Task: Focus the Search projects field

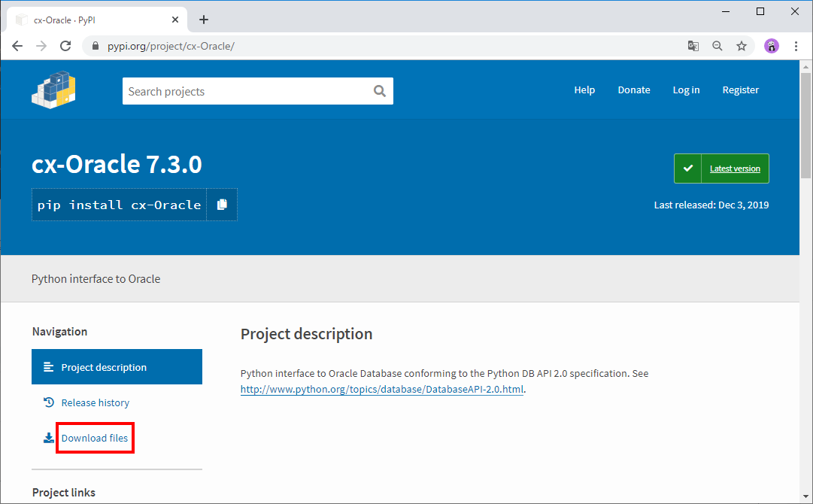Action: point(258,91)
